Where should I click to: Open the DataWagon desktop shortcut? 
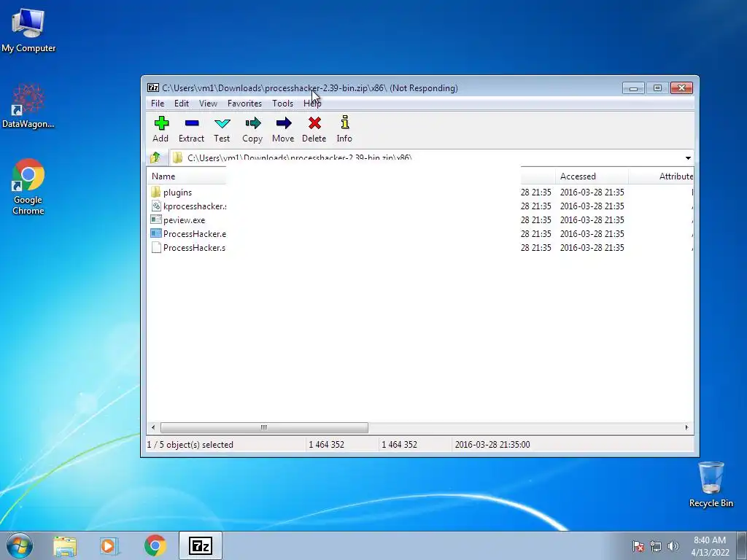tap(28, 106)
